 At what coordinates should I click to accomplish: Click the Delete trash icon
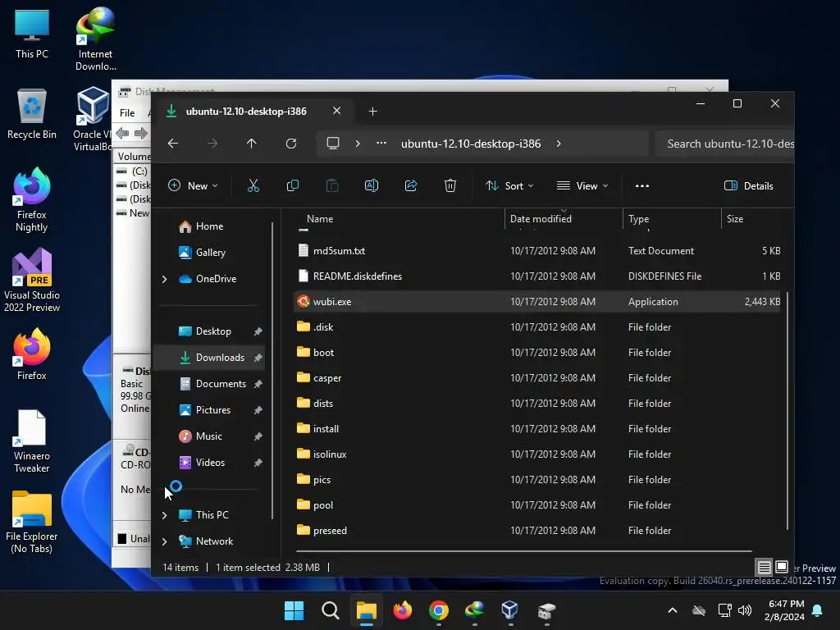[450, 186]
